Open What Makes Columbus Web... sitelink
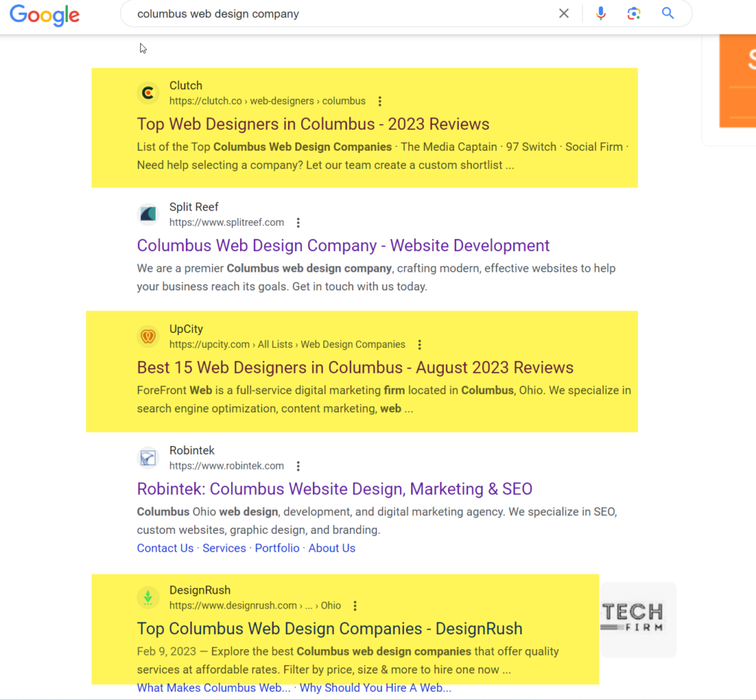This screenshot has width=756, height=700. [x=213, y=688]
